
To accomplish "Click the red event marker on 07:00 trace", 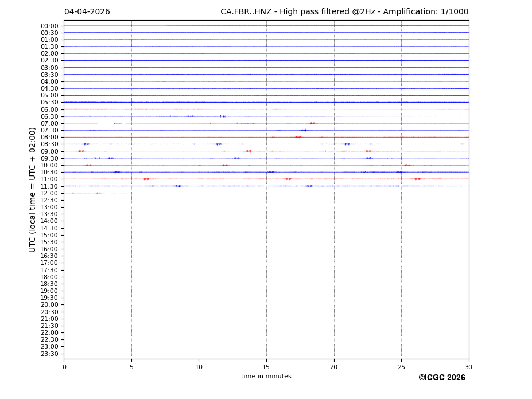I will tap(313, 123).
